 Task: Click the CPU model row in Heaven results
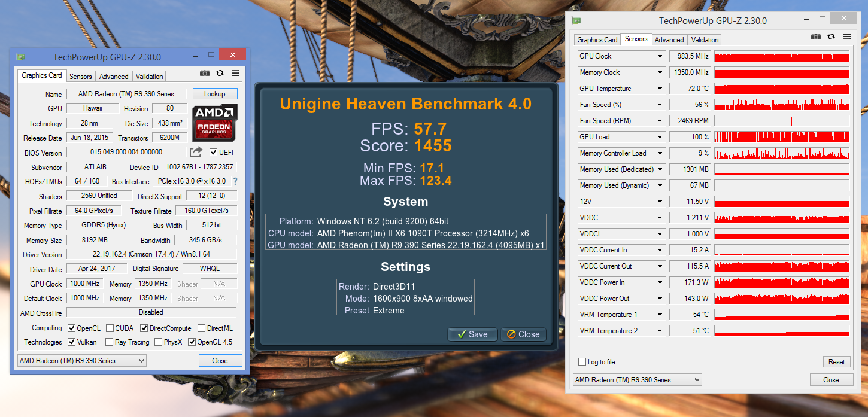coord(406,233)
